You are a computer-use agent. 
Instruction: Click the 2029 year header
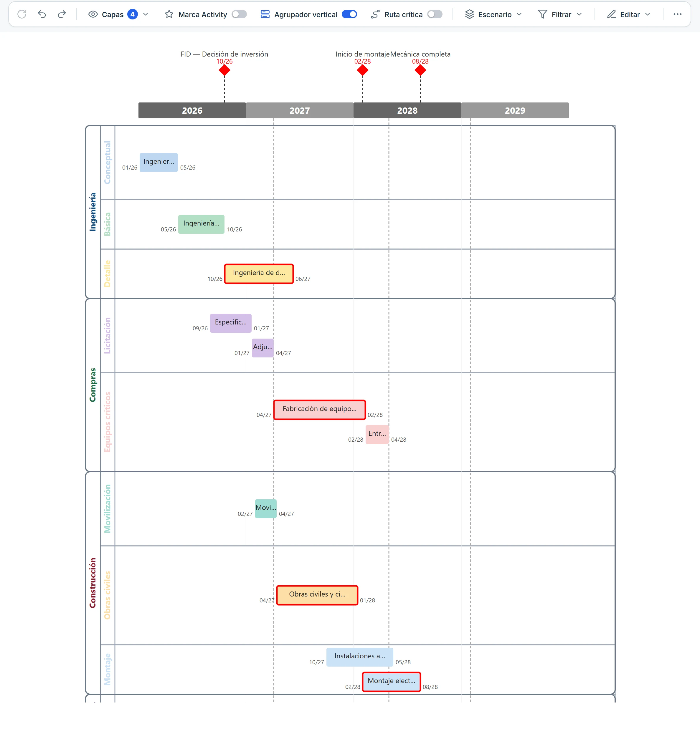pyautogui.click(x=515, y=110)
